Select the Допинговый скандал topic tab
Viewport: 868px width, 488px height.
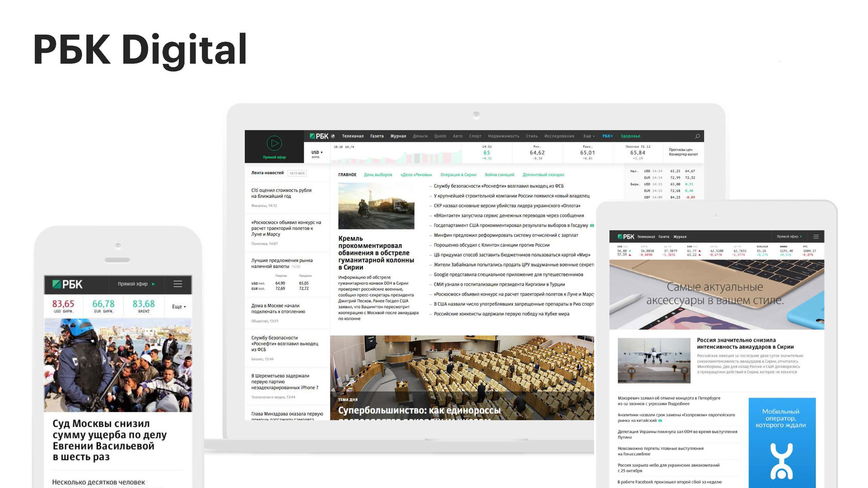pyautogui.click(x=544, y=175)
